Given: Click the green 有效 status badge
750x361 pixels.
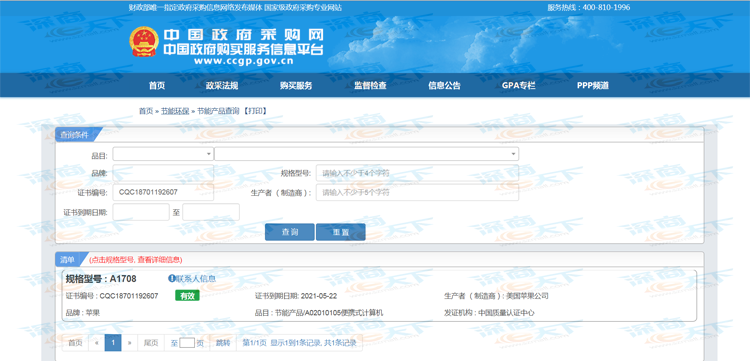Looking at the screenshot, I should click(x=187, y=296).
